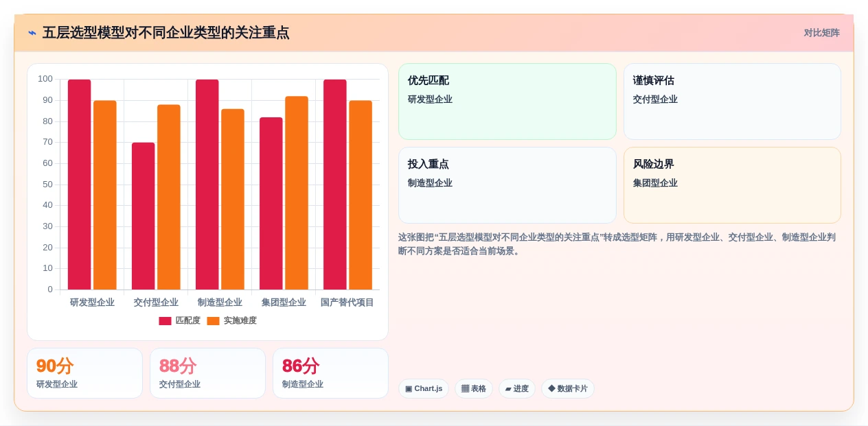
Task: Click the main title 五层选型模型对不同企业类型的关注重点
Action: [165, 33]
